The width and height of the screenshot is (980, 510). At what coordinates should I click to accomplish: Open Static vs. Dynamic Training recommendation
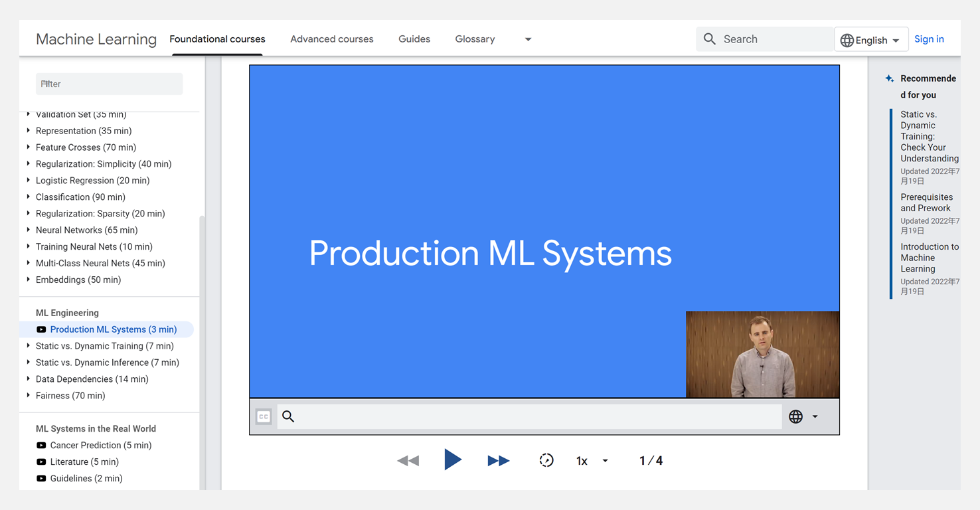coord(930,136)
